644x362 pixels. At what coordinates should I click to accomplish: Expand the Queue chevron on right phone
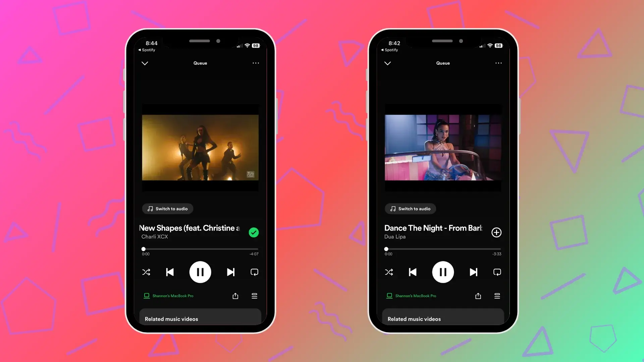point(387,63)
